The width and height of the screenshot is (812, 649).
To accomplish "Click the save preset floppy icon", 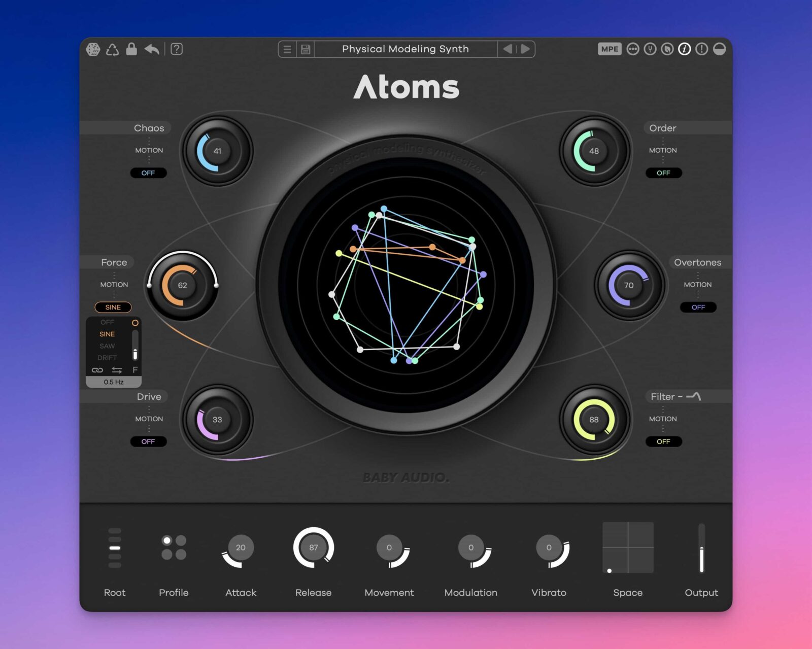I will click(x=306, y=49).
